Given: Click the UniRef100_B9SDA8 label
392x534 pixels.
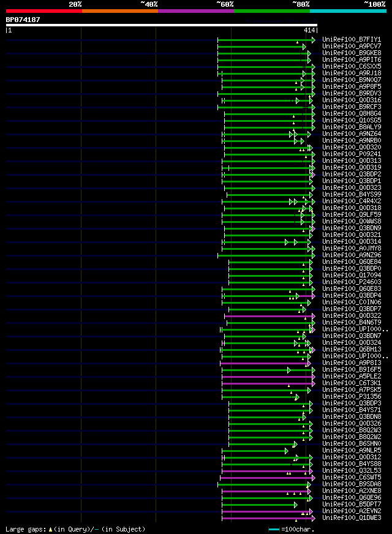Looking at the screenshot, I should [352, 484].
